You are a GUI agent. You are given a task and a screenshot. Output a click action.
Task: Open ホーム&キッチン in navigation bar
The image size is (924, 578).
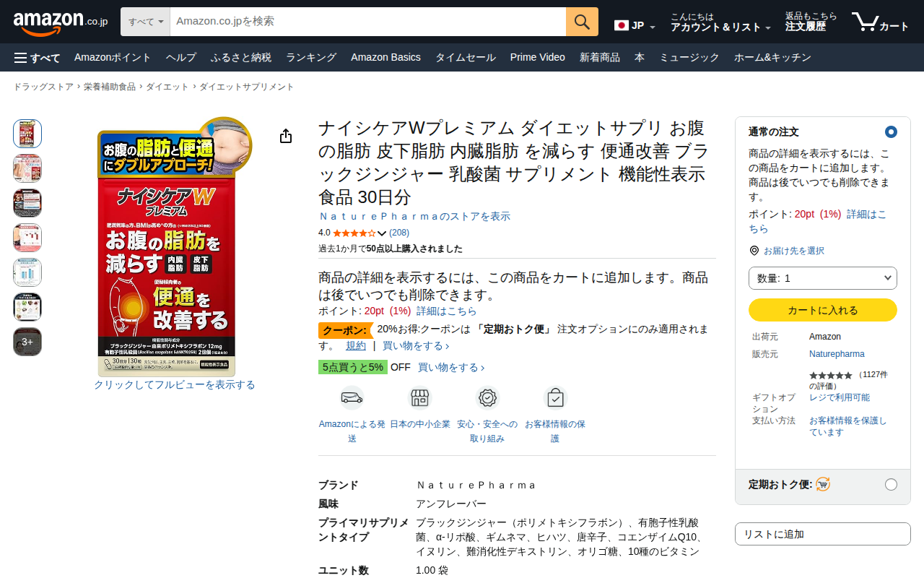coord(772,58)
